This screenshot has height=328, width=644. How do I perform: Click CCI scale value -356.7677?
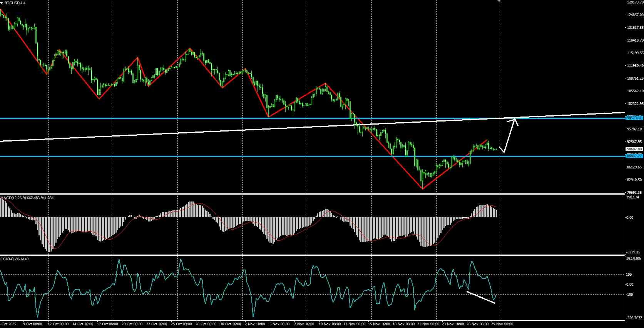634,318
